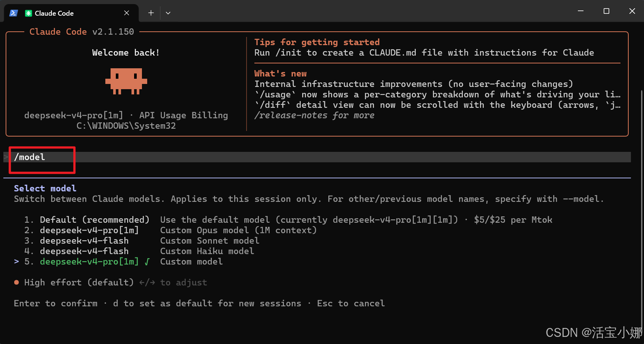This screenshot has height=344, width=644.
Task: Click the Enter to confirm hint
Action: click(x=56, y=303)
